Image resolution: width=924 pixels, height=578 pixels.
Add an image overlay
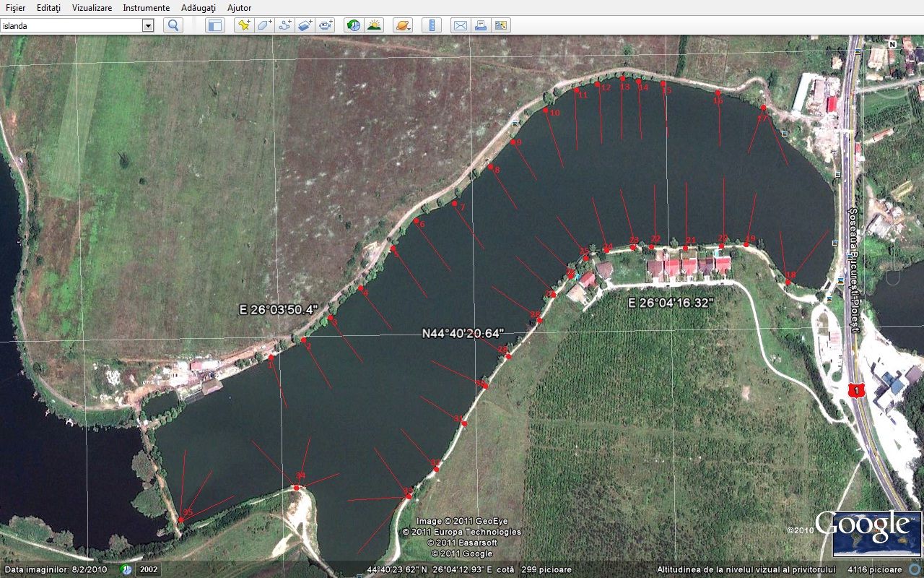click(305, 25)
